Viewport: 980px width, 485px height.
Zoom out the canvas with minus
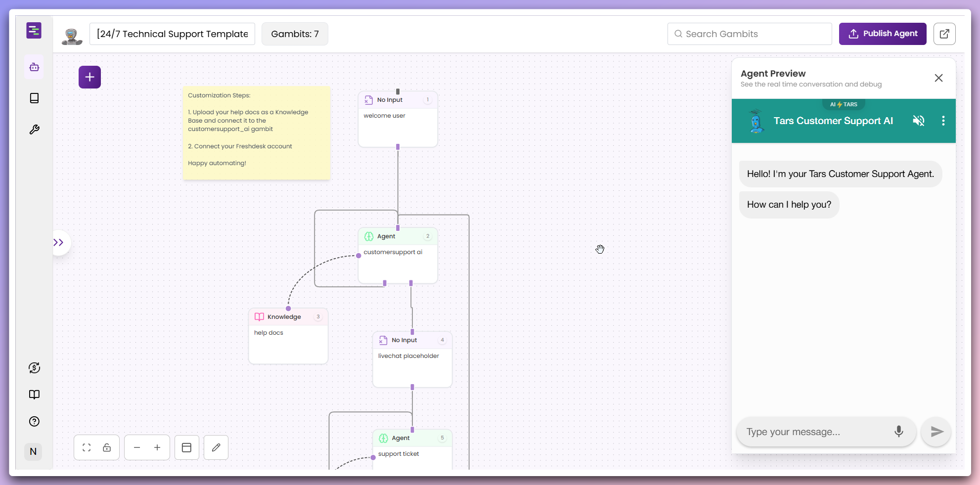click(137, 447)
